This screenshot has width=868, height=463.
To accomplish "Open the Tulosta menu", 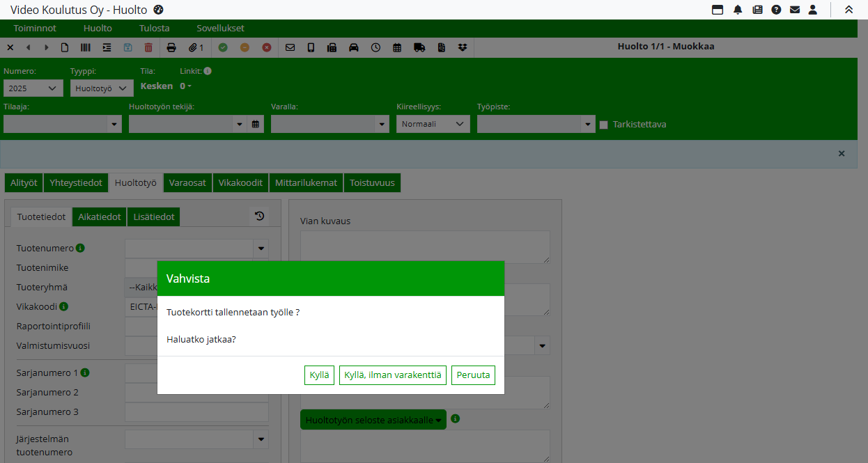I will click(154, 29).
